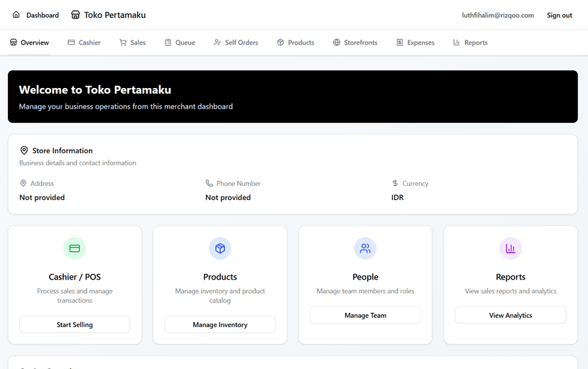588x369 pixels.
Task: Click the People card title
Action: [x=365, y=277]
